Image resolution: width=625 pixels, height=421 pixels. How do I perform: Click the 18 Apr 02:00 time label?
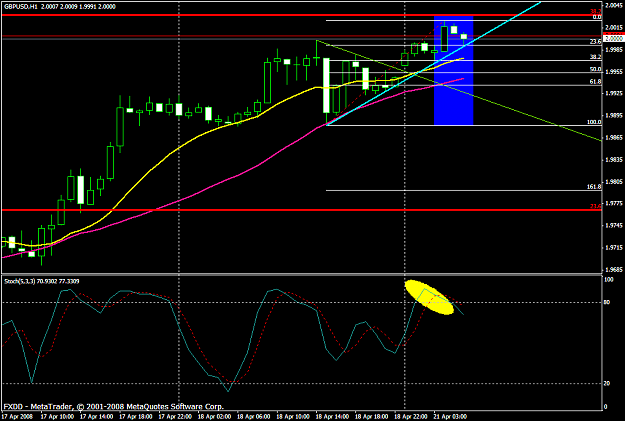214,417
